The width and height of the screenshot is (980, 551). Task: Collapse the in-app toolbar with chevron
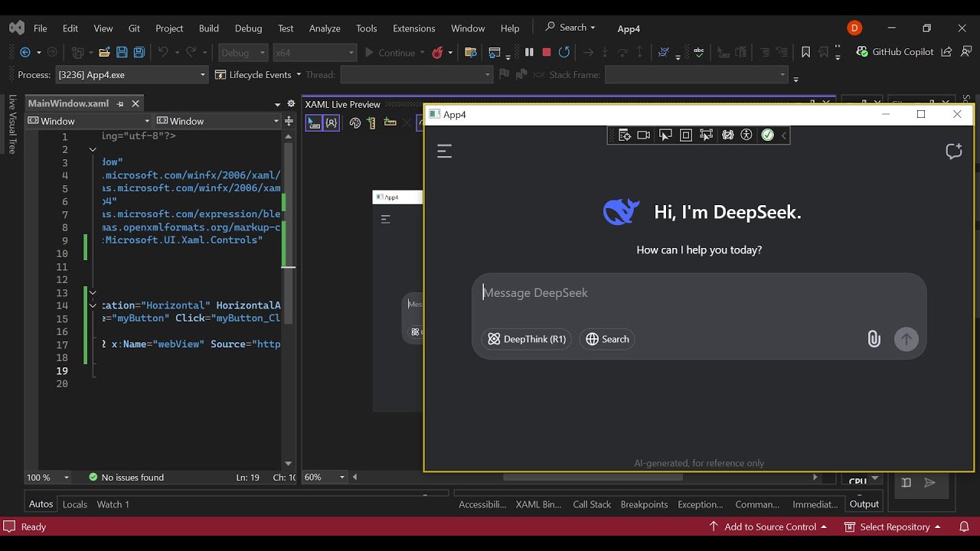point(784,135)
